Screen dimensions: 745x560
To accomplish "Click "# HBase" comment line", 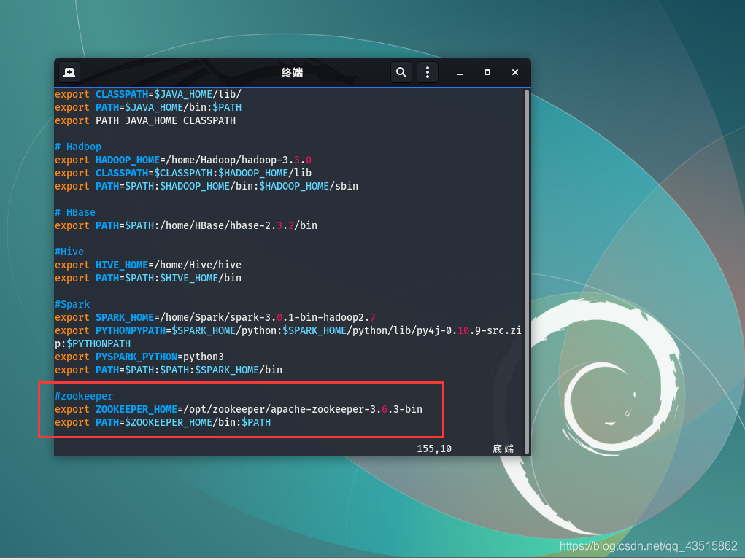I will 75,212.
